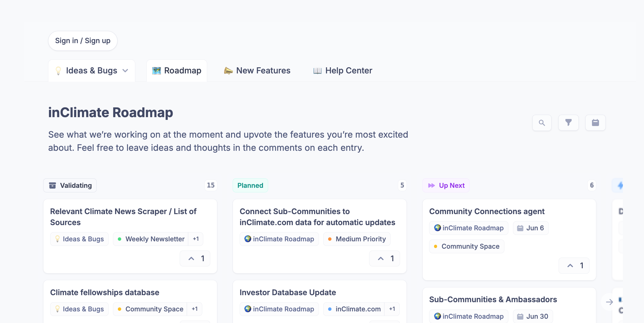Open Climate fellowships database card
This screenshot has width=644, height=323.
pos(105,292)
